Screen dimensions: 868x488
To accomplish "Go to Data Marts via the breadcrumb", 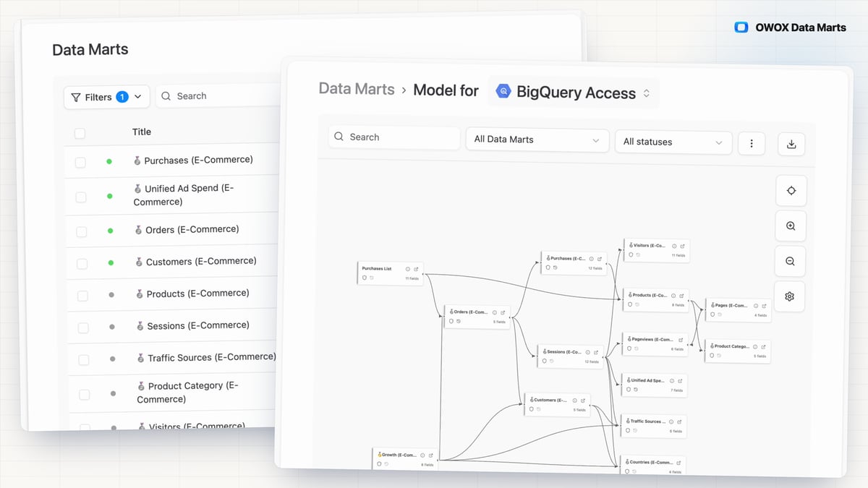I will click(357, 89).
